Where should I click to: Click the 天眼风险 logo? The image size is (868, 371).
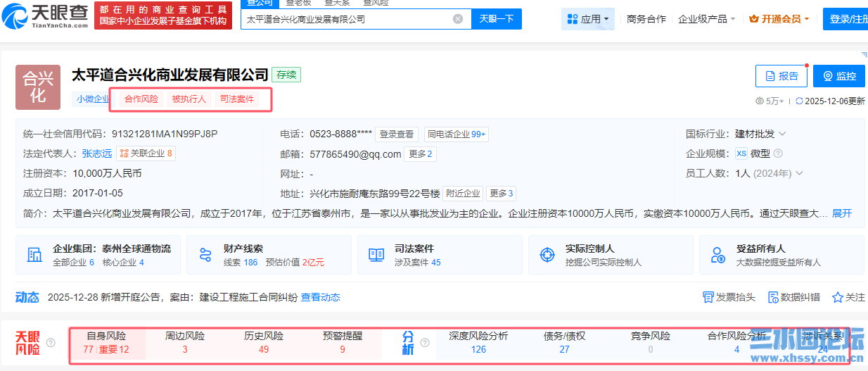pos(27,343)
